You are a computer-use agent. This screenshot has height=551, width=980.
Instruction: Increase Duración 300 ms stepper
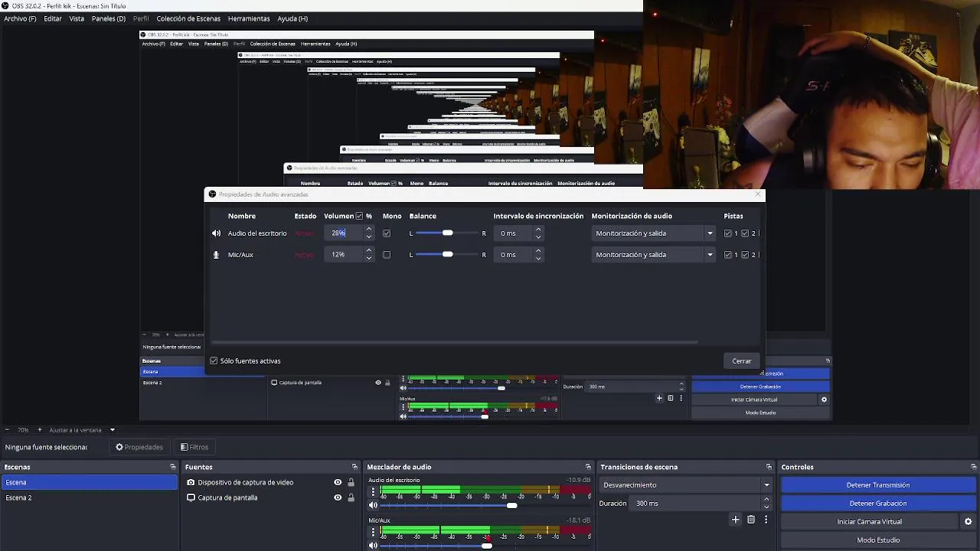(766, 499)
